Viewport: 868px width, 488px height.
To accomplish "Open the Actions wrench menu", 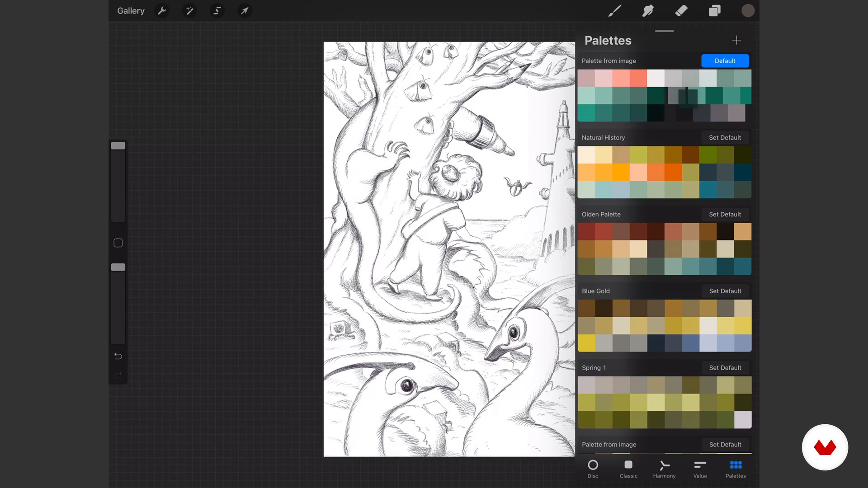I will point(162,11).
